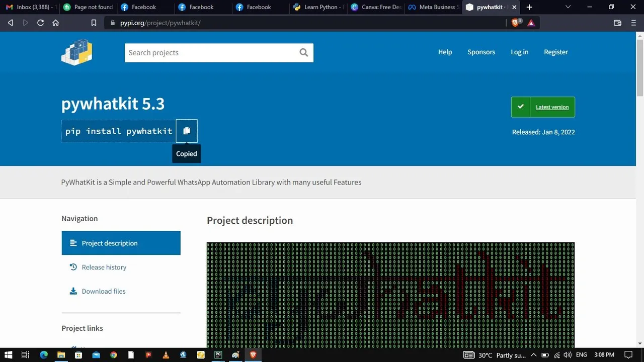The height and width of the screenshot is (362, 644).
Task: Switch to the Learn Python tab
Action: point(318,7)
